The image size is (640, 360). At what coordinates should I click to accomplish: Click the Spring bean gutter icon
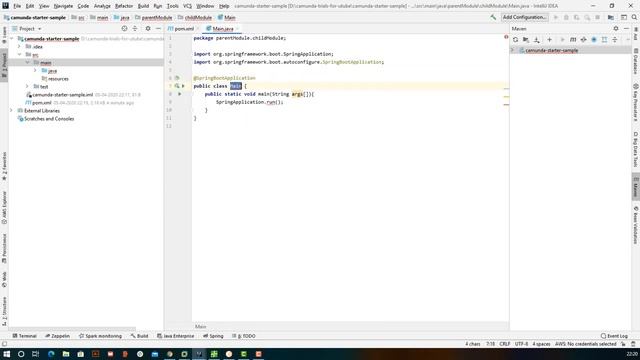pos(177,78)
